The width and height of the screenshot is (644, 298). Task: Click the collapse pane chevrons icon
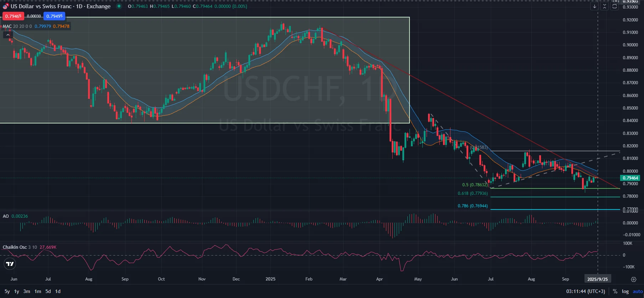[x=604, y=6]
